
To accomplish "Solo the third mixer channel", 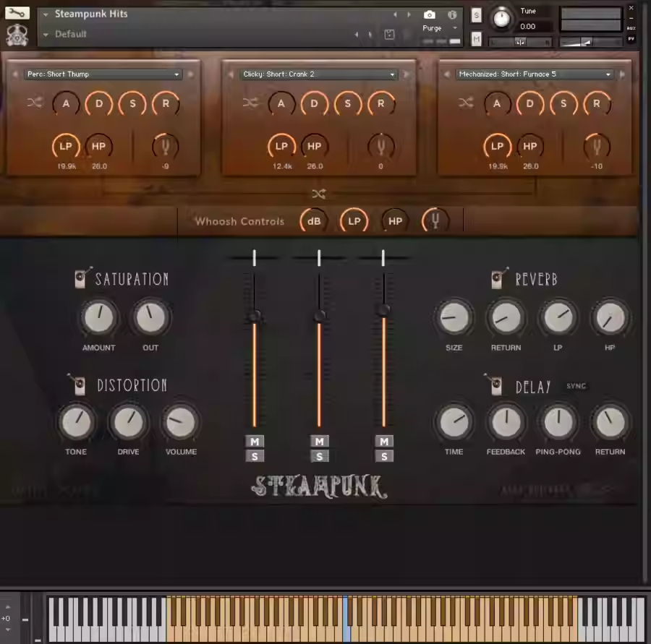I will tap(384, 456).
